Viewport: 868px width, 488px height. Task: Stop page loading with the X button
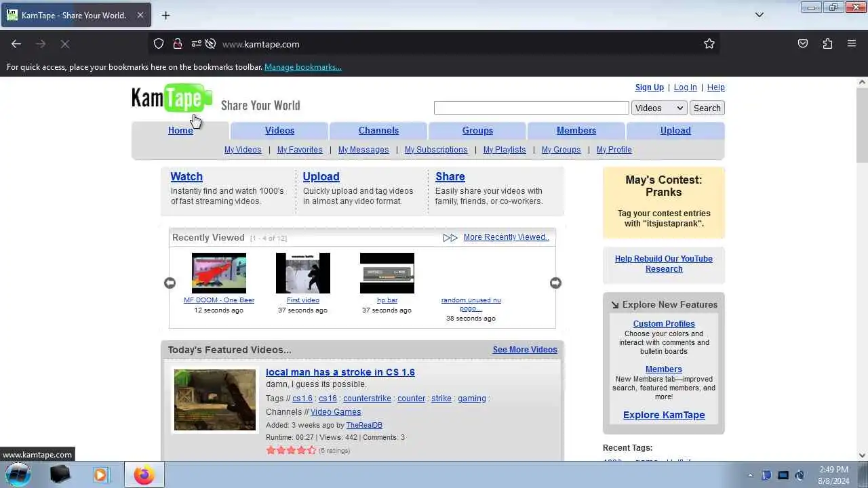pyautogui.click(x=65, y=44)
